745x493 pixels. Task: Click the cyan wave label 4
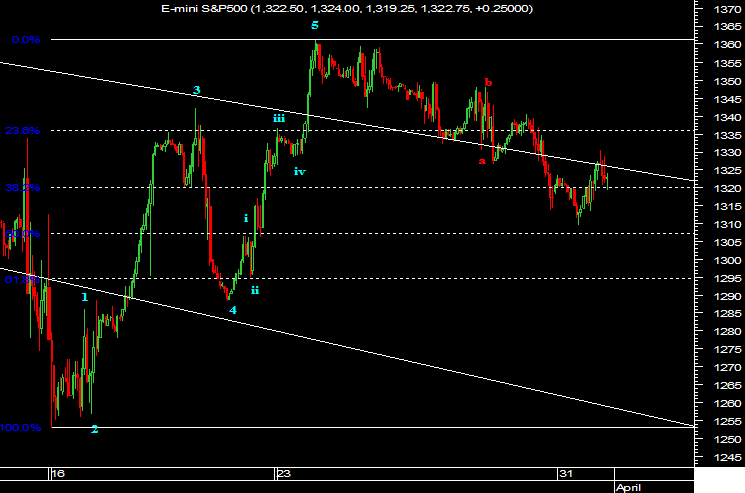click(x=233, y=310)
